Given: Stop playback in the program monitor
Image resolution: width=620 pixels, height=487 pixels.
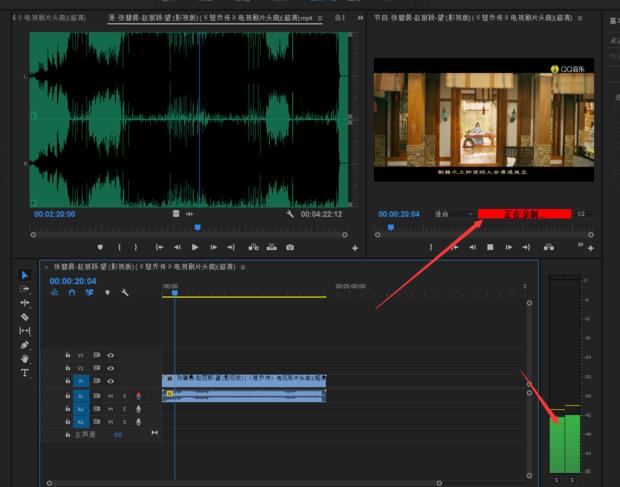Looking at the screenshot, I should click(x=490, y=246).
